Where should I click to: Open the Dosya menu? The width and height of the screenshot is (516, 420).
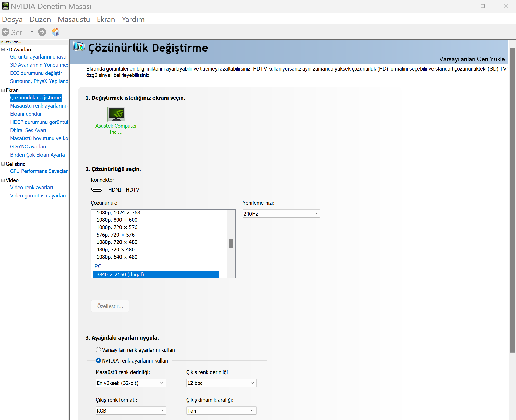pos(12,19)
